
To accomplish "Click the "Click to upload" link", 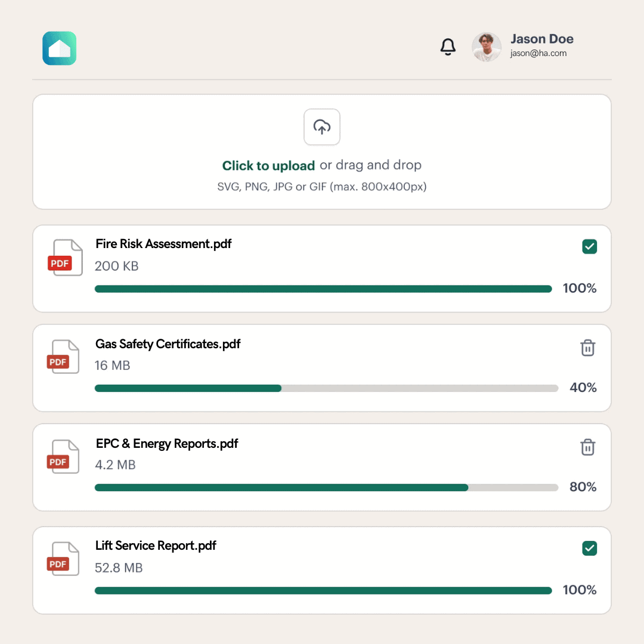I will point(268,166).
